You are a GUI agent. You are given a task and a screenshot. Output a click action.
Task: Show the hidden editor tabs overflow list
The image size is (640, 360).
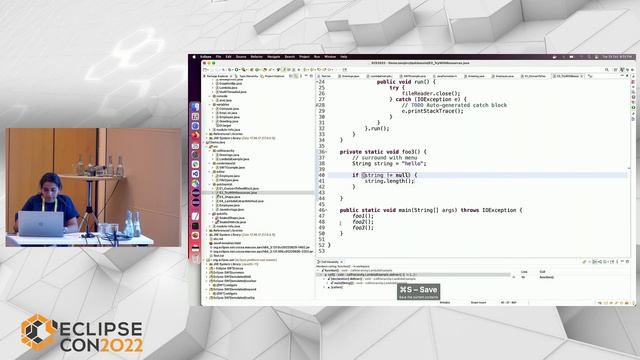tap(590, 76)
